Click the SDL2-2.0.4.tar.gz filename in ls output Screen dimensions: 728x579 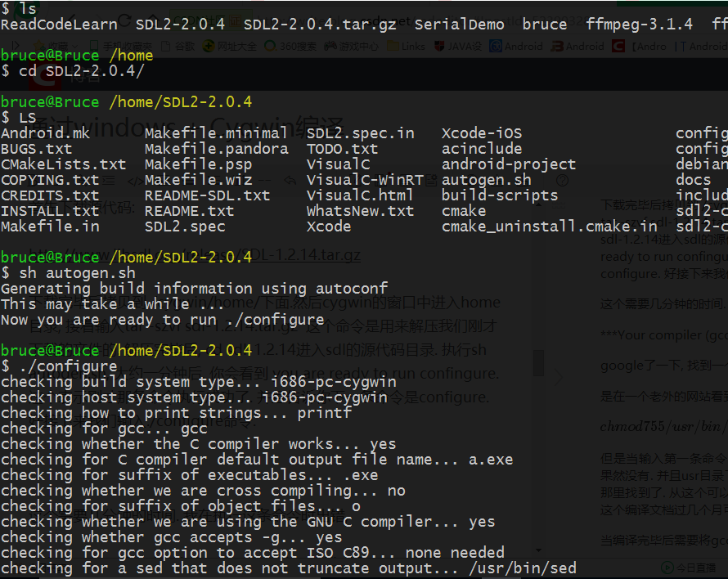click(319, 25)
